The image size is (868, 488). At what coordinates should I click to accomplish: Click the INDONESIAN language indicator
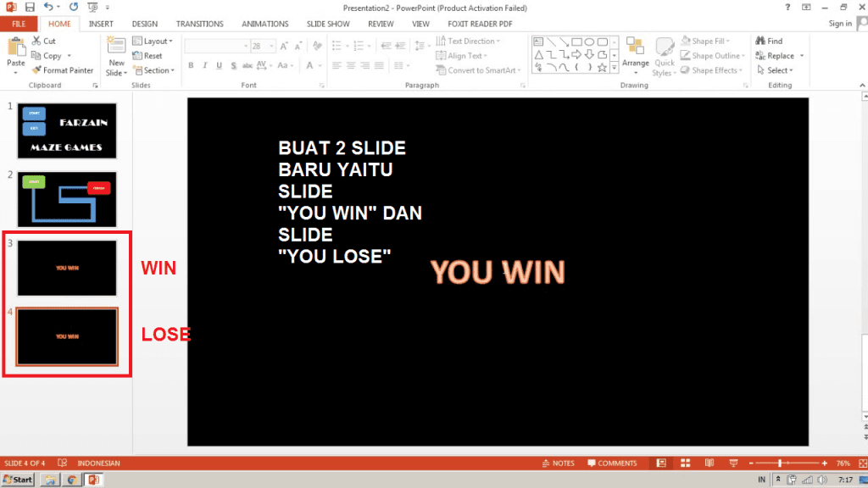pyautogui.click(x=98, y=463)
